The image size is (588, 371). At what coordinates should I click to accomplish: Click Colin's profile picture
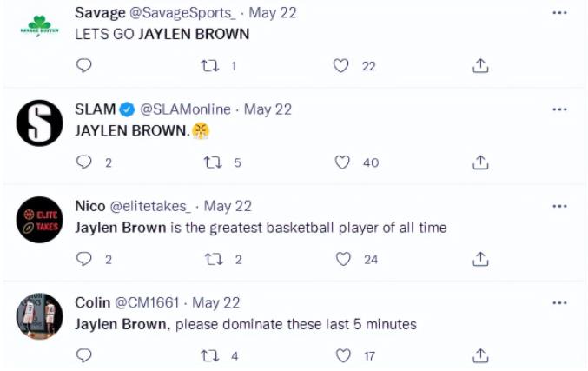40,315
